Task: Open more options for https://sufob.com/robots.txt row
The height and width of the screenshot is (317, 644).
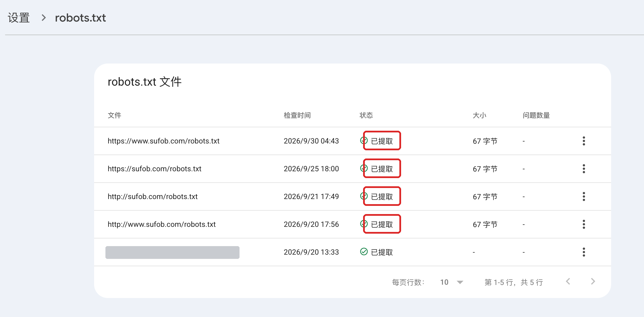Action: click(x=584, y=169)
